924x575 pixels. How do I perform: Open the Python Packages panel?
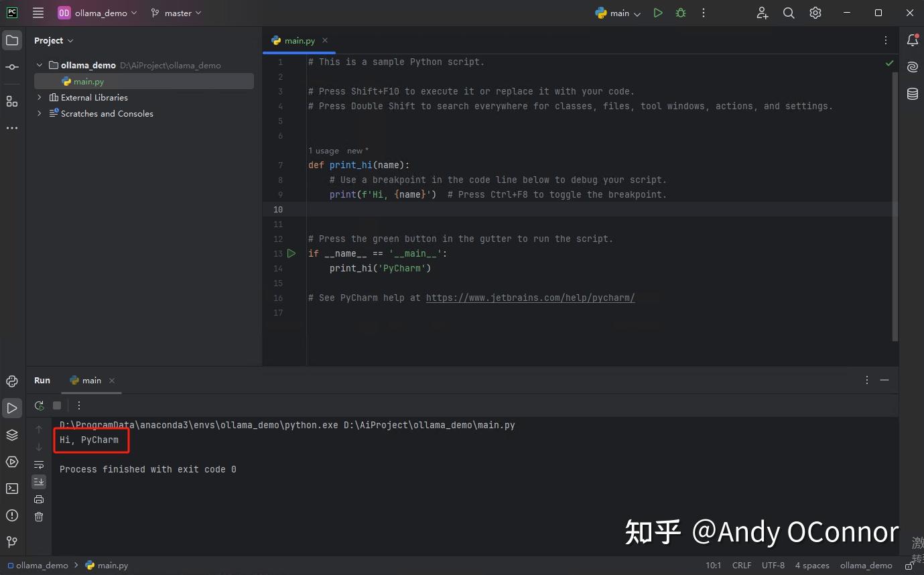point(11,435)
